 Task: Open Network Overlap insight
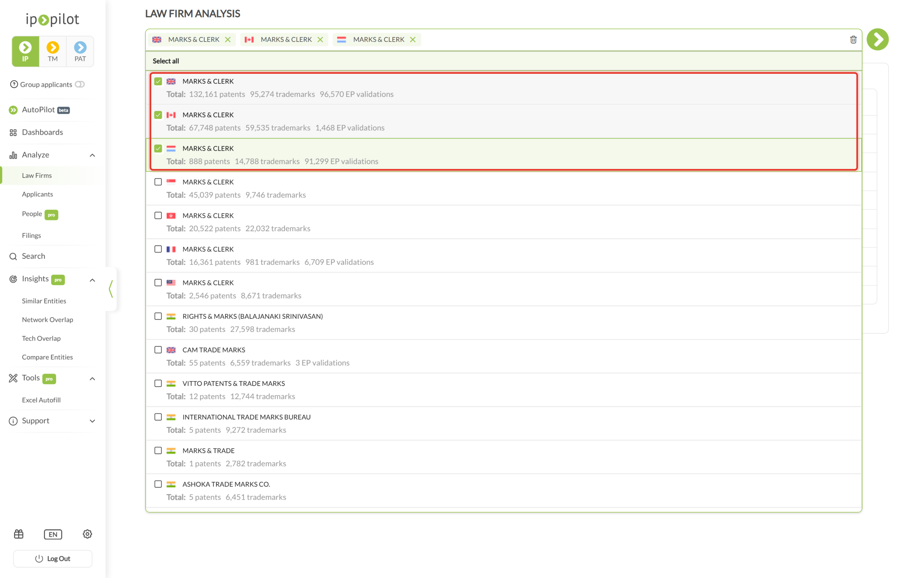(x=47, y=320)
